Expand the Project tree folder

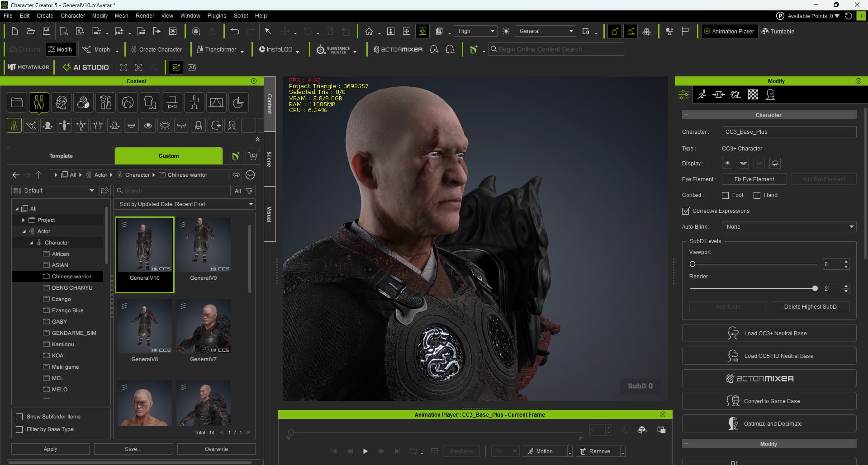[x=24, y=220]
